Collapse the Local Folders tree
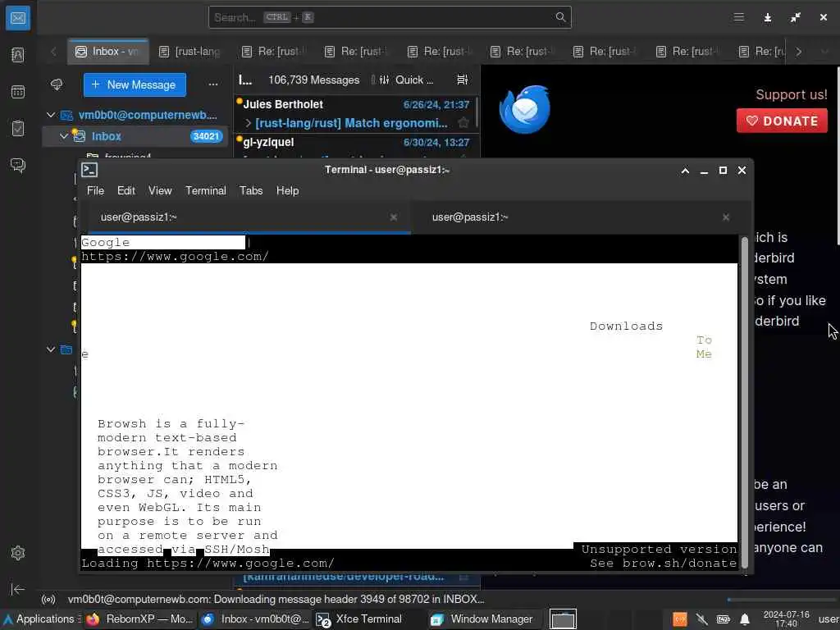The height and width of the screenshot is (630, 840). [51, 349]
